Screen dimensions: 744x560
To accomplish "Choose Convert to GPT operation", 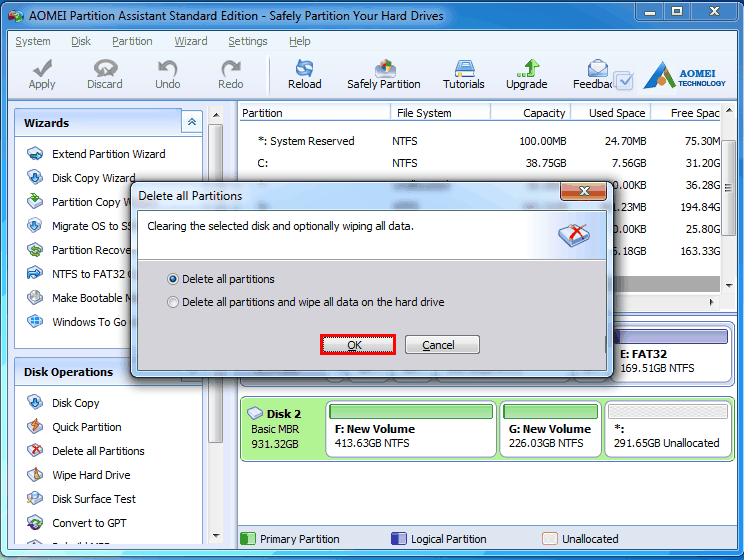I will pyautogui.click(x=89, y=523).
